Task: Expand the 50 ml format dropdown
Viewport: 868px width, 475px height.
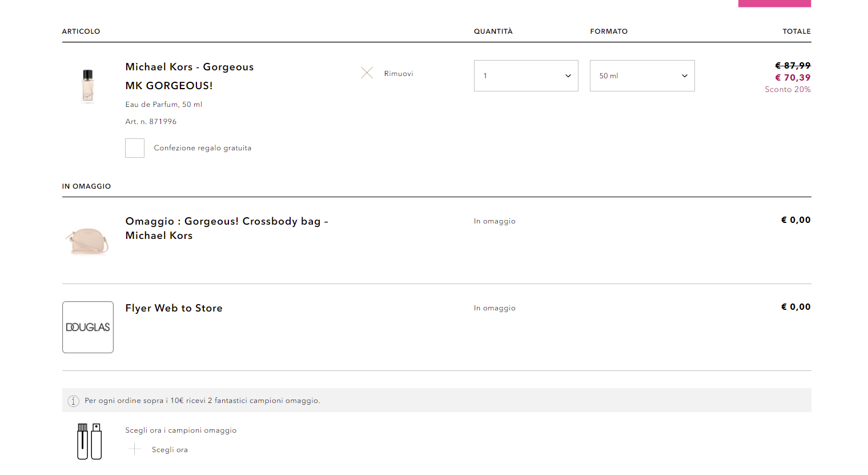Action: point(642,75)
